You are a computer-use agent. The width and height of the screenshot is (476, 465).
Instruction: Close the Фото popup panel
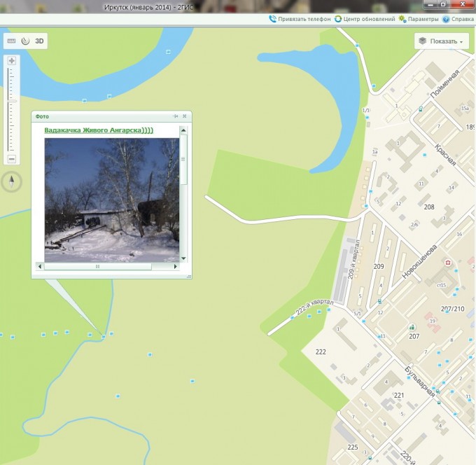tap(185, 116)
